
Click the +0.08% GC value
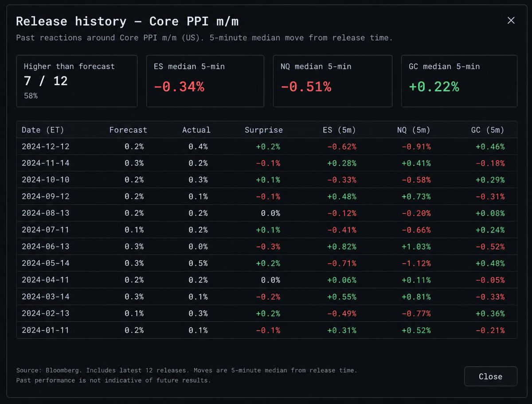coord(490,213)
